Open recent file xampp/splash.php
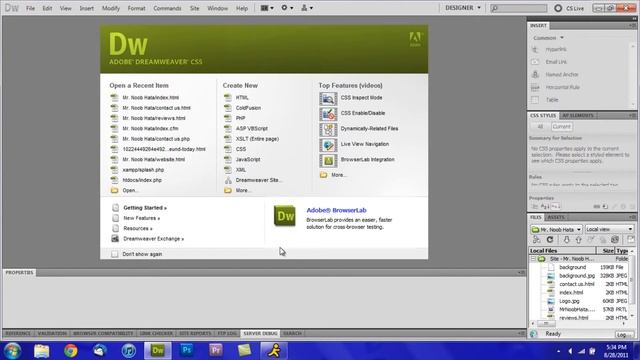 [143, 170]
